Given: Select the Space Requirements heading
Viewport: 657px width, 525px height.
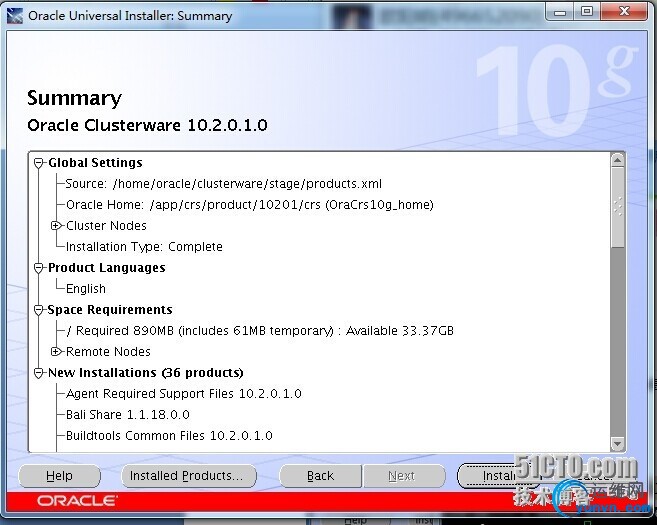Looking at the screenshot, I should point(110,310).
